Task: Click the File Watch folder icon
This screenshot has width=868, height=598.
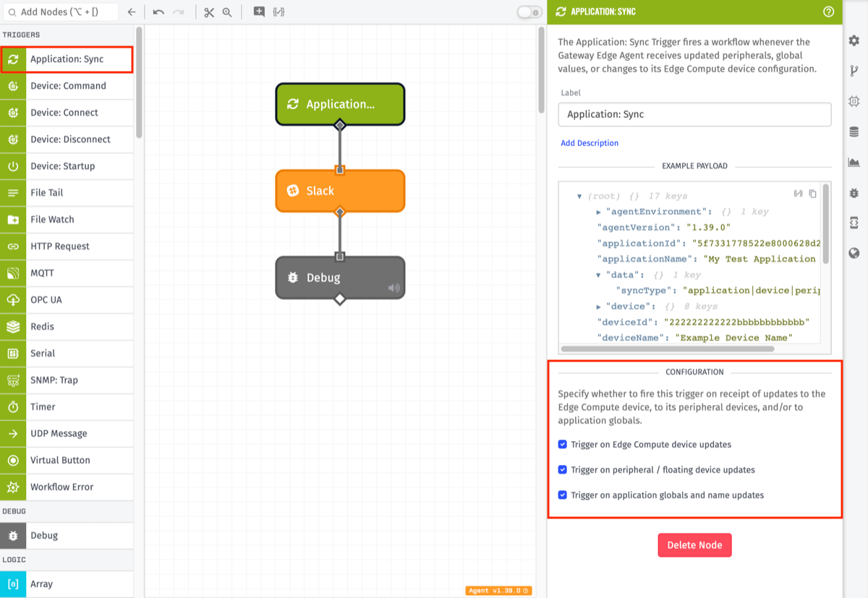Action: [x=13, y=220]
